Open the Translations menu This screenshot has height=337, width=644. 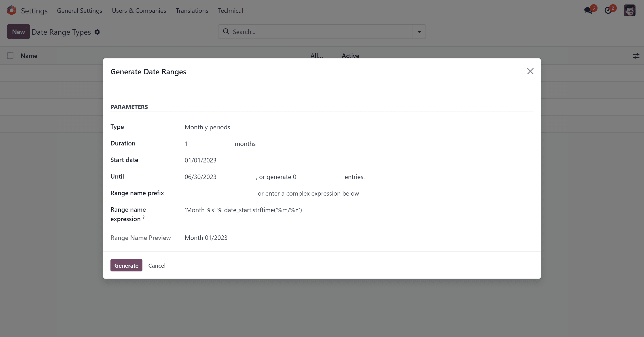[192, 11]
